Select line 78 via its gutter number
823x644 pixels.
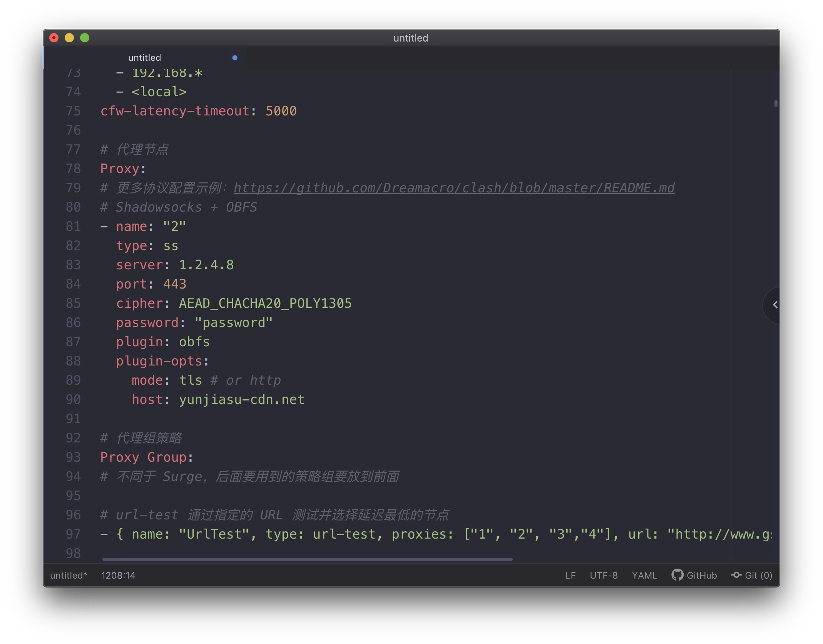(73, 169)
